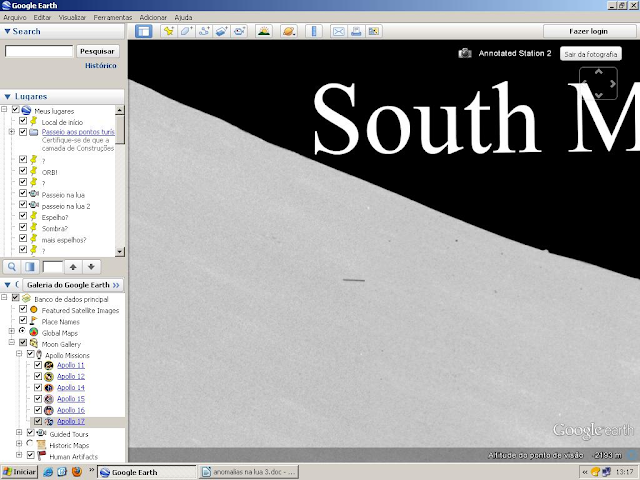Click the Pesquisar search button

[x=98, y=51]
